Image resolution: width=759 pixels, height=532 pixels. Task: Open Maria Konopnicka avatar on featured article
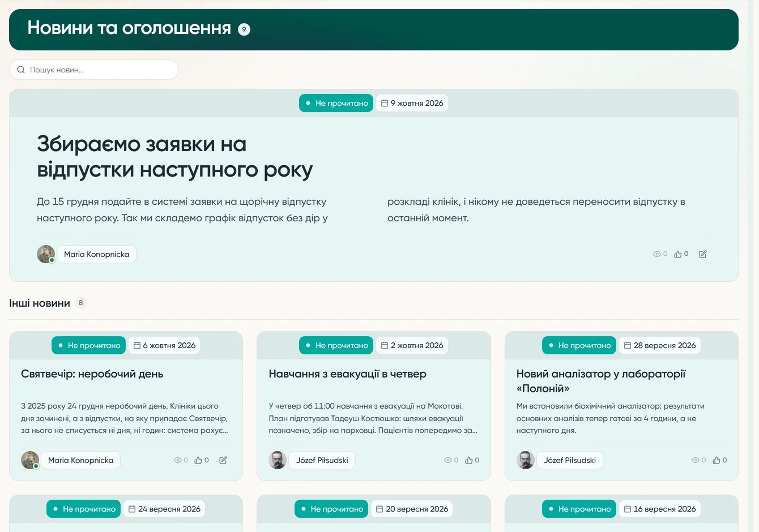click(46, 254)
